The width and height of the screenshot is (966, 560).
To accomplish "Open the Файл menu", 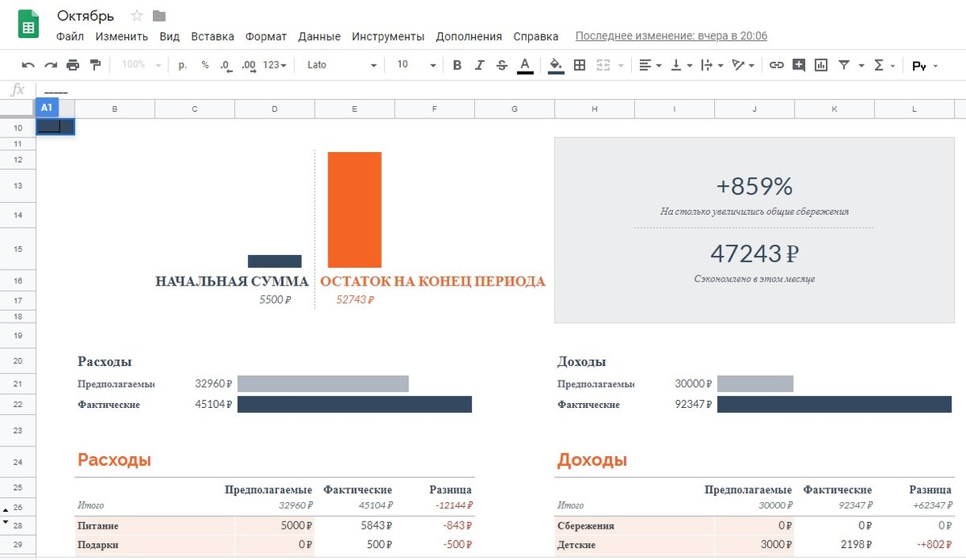I will pos(70,36).
